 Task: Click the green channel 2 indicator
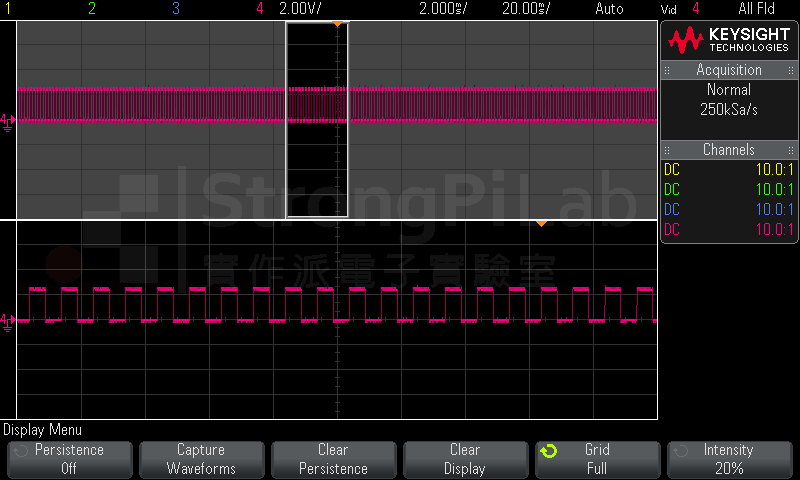click(x=92, y=8)
